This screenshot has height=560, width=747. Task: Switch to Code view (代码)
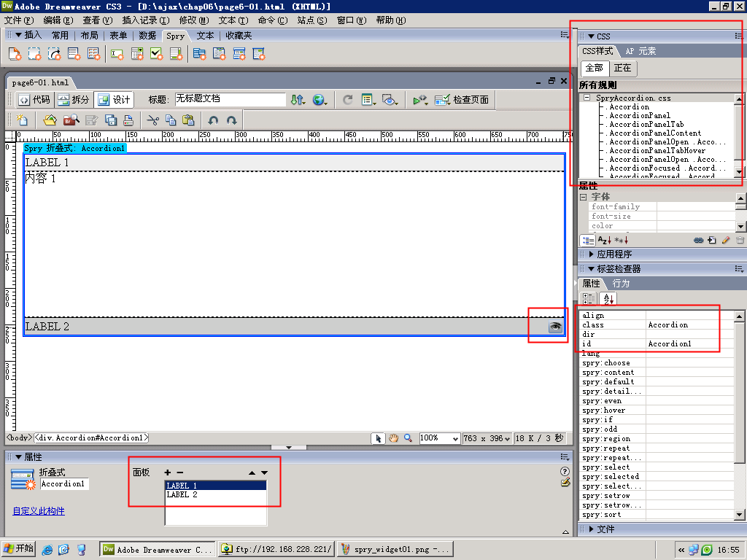coord(34,100)
